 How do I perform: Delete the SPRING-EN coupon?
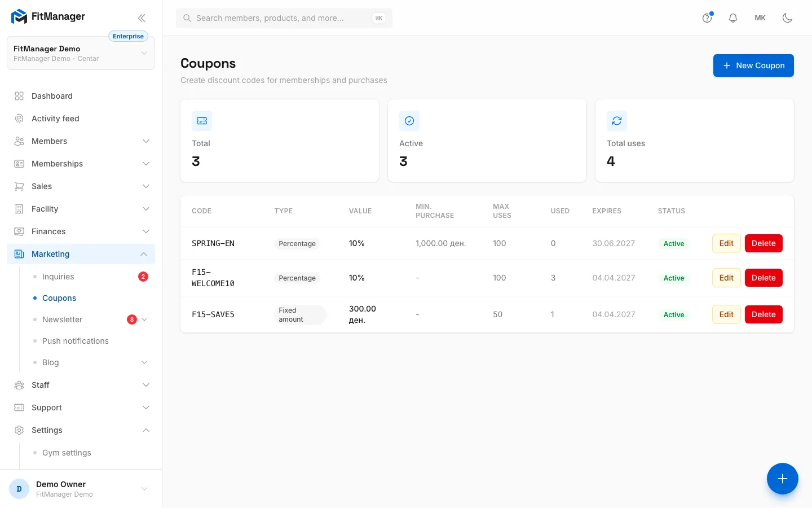[764, 243]
